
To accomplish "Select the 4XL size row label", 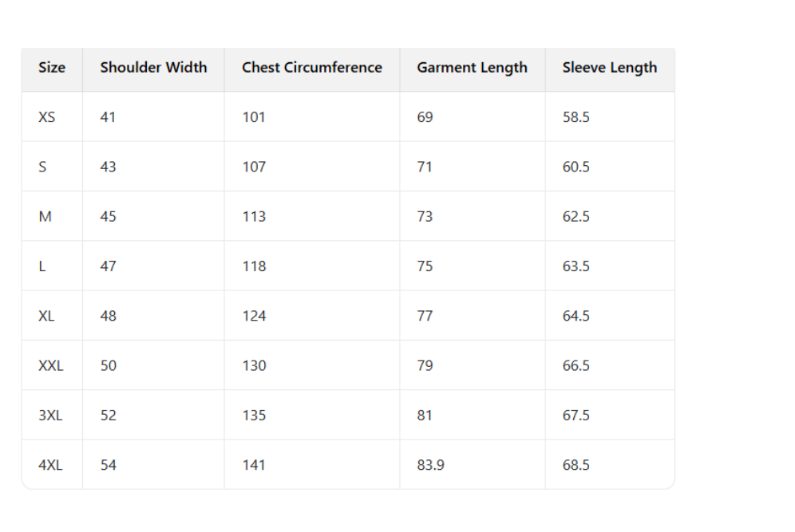I will (x=50, y=465).
